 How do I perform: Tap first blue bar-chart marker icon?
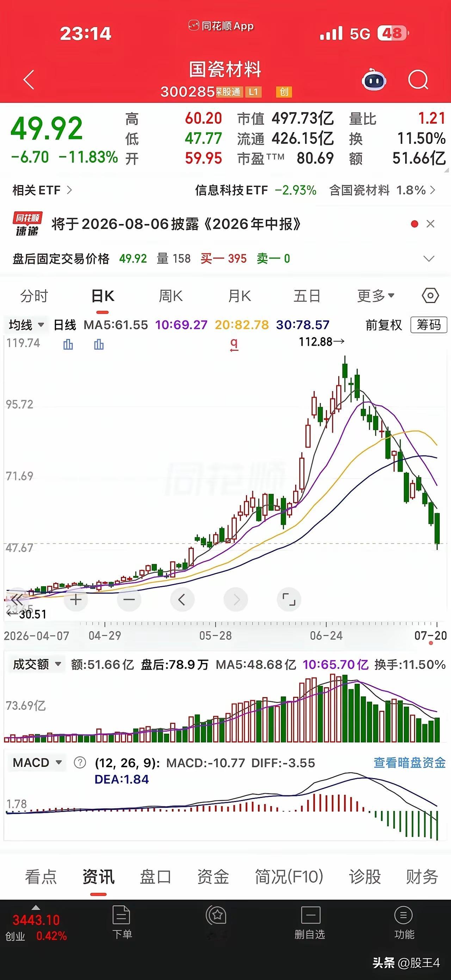(x=68, y=345)
